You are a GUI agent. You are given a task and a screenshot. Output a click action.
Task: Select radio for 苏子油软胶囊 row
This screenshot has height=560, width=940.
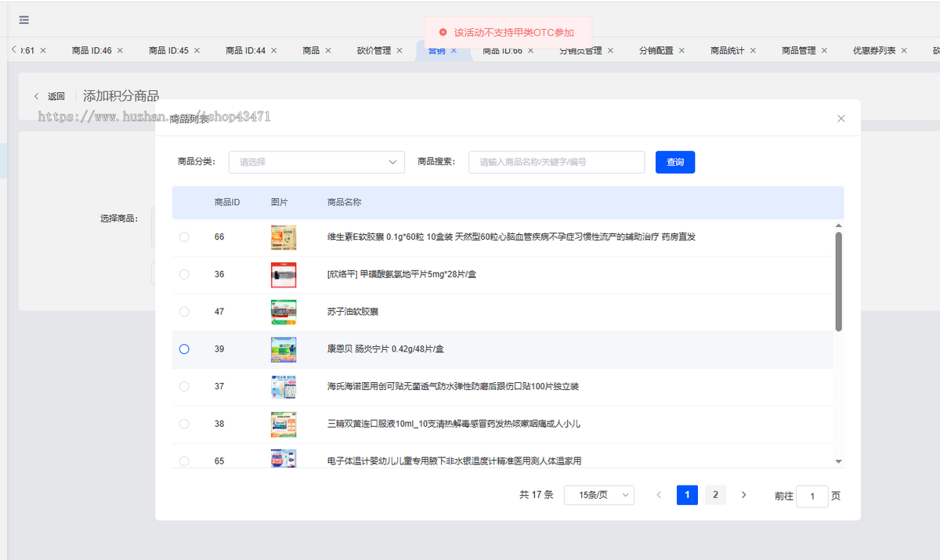184,312
